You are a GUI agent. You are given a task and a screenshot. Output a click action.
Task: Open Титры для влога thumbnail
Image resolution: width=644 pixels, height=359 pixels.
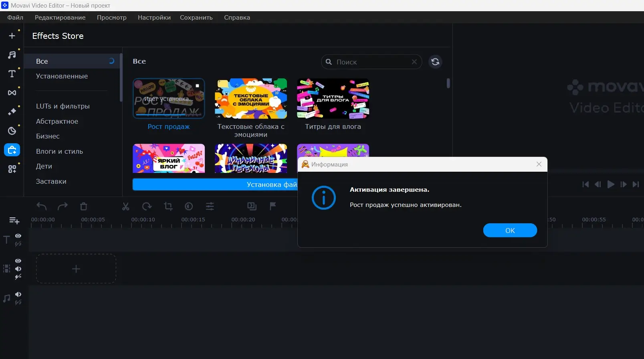[x=333, y=98]
